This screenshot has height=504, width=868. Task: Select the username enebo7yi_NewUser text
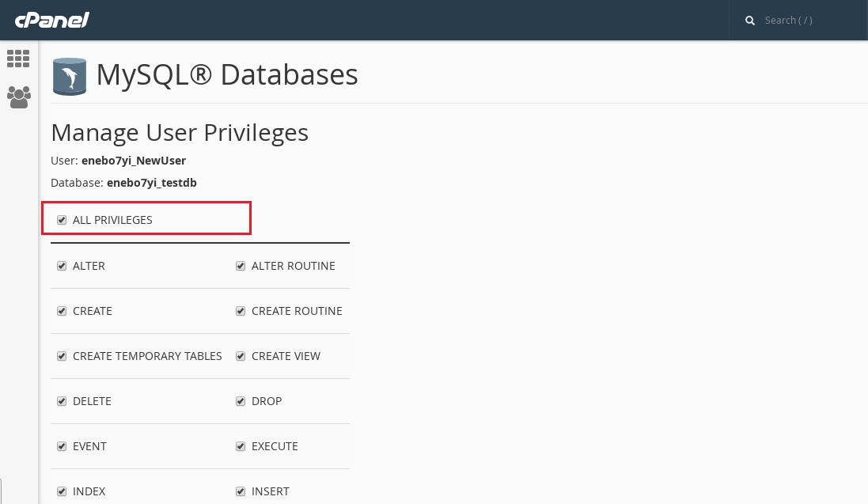[134, 161]
